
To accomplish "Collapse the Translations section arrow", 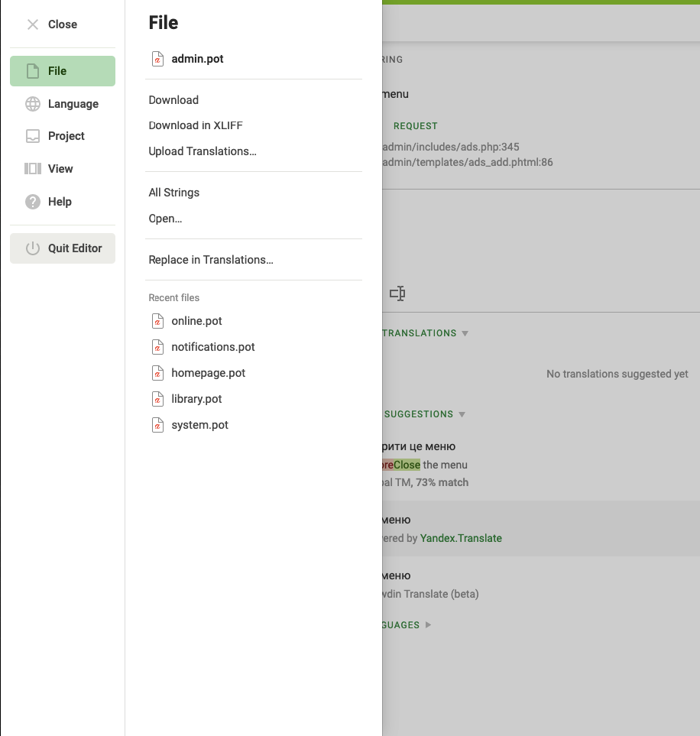I will (465, 333).
